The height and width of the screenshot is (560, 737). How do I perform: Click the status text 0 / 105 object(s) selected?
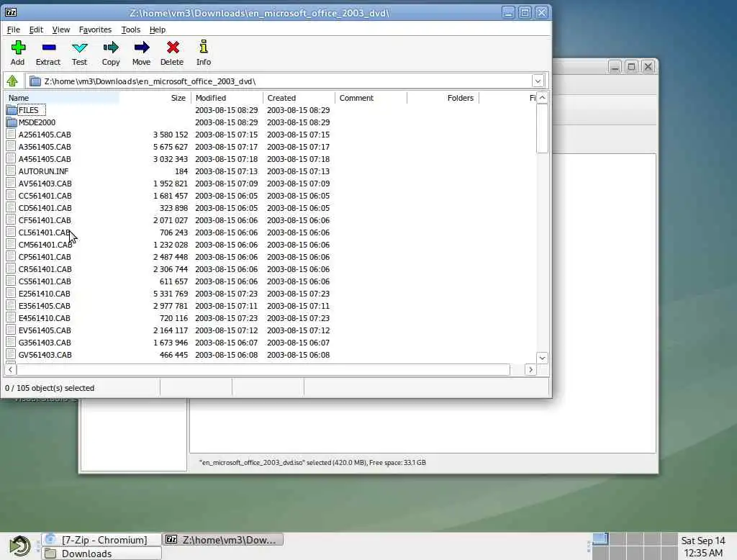coord(50,388)
